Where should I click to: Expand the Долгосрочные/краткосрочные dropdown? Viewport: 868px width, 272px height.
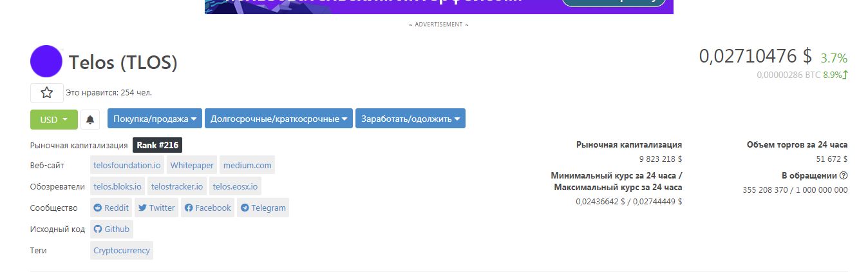[279, 119]
